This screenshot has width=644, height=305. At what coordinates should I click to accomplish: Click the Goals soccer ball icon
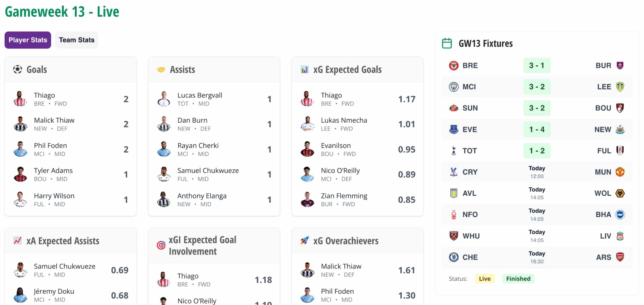[x=18, y=69]
